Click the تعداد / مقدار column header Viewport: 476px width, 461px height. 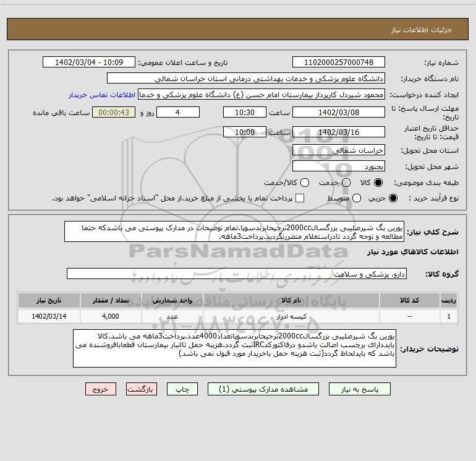(x=111, y=300)
